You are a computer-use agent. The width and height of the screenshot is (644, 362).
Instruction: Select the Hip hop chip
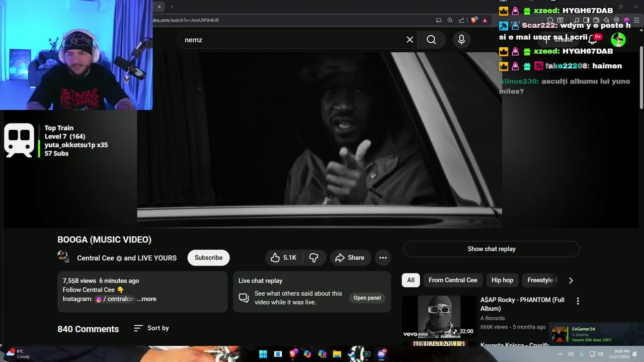coord(503,280)
